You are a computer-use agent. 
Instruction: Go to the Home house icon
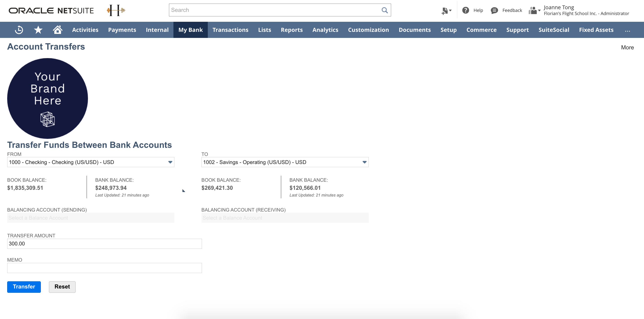click(x=57, y=30)
